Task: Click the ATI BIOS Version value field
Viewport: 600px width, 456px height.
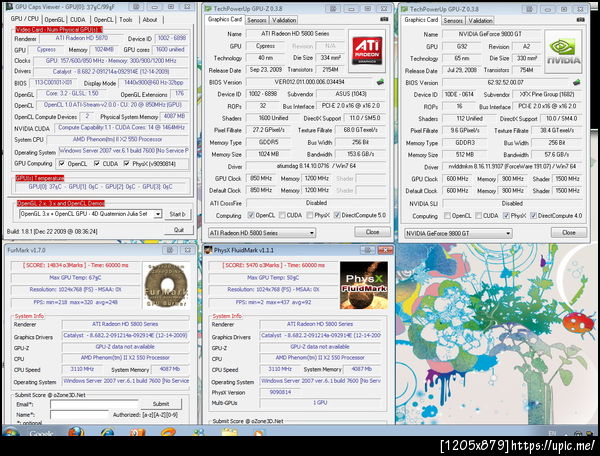Action: [309, 82]
